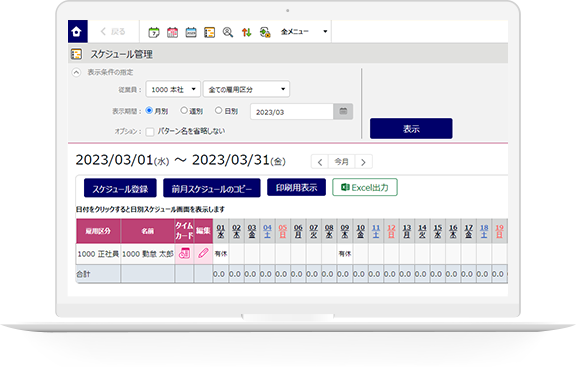Open the 05 日 date header

(282, 231)
